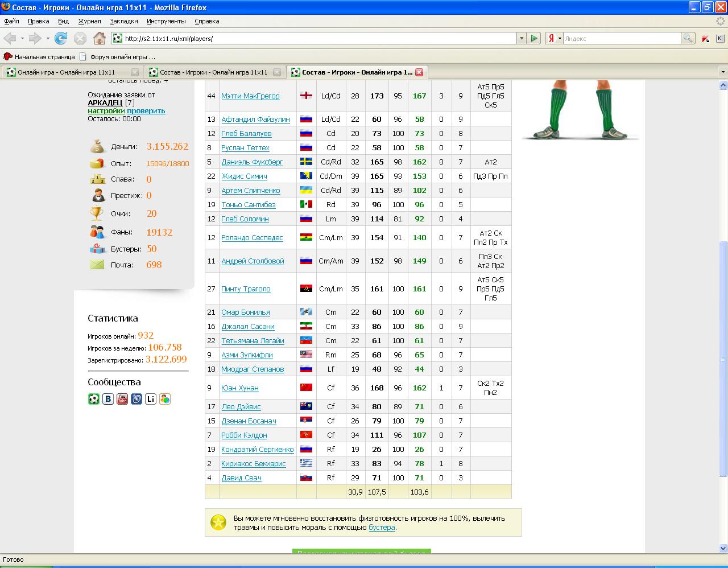Reload the page with the refresh icon
This screenshot has width=728, height=568.
point(61,39)
